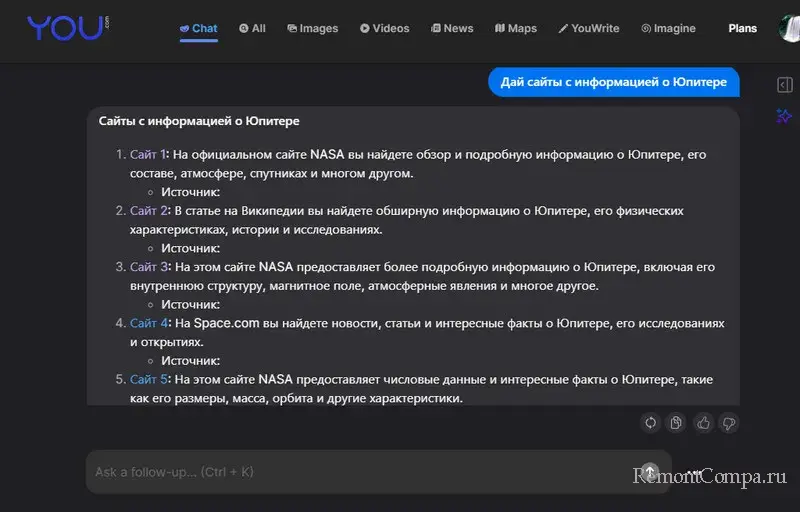Regenerate the response with refresh icon

coord(650,423)
